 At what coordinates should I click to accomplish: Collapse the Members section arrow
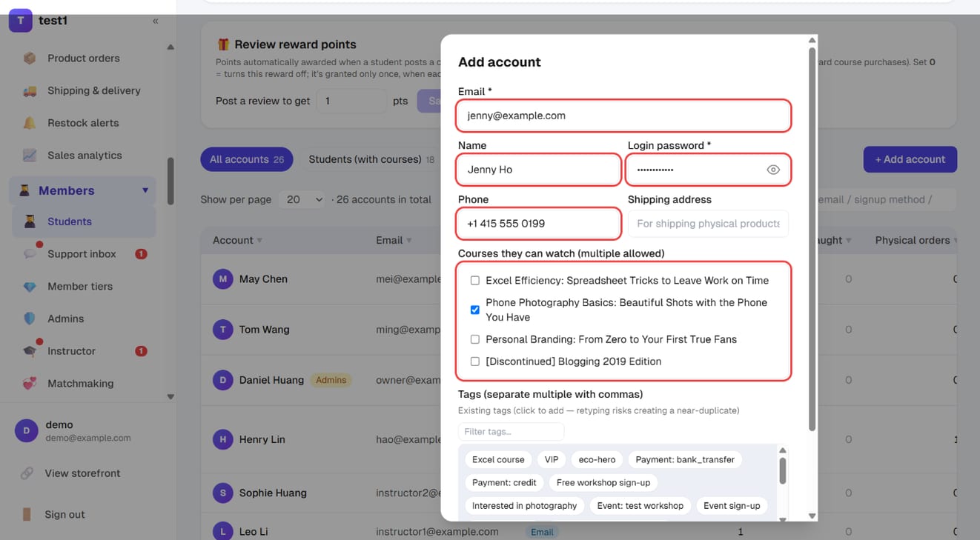click(x=145, y=190)
